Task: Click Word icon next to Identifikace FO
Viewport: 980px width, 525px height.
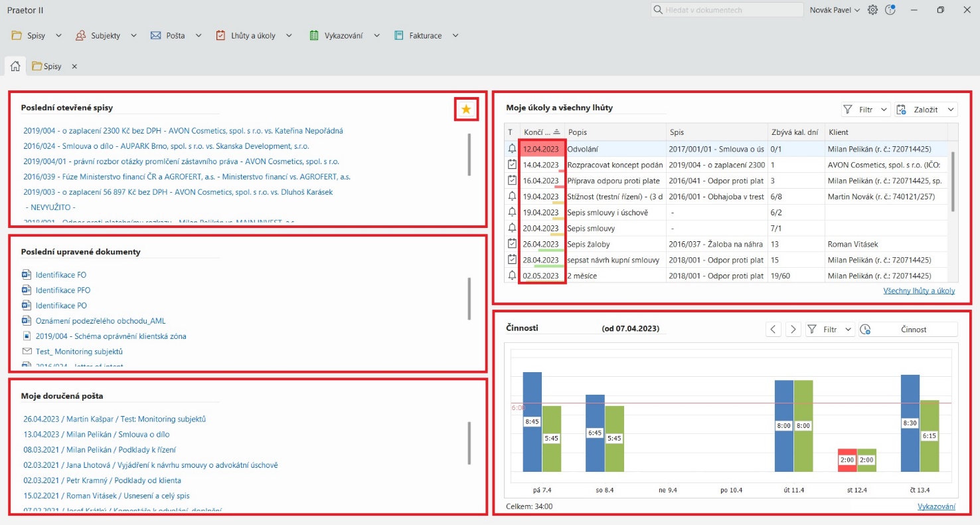Action: coord(27,274)
